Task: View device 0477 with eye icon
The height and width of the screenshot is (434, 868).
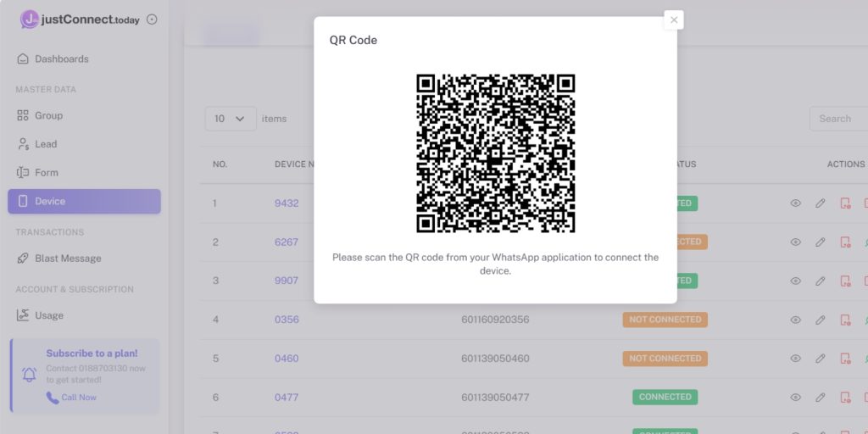Action: click(x=795, y=397)
